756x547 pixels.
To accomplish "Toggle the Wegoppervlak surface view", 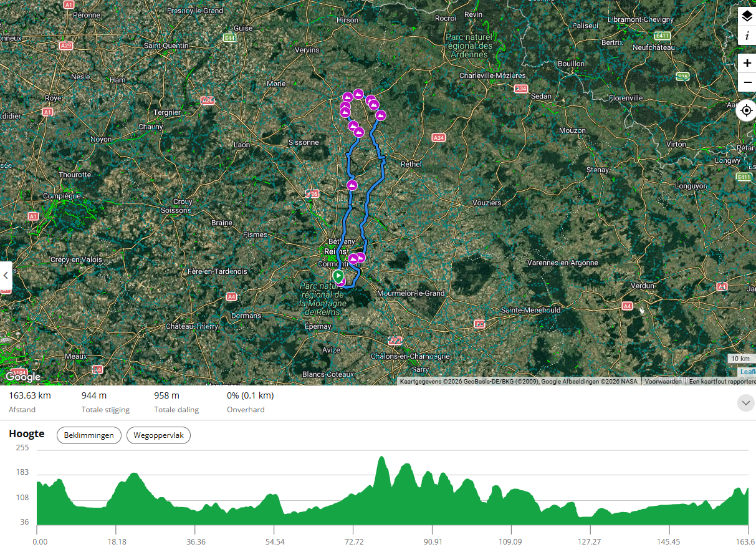I will click(x=158, y=435).
